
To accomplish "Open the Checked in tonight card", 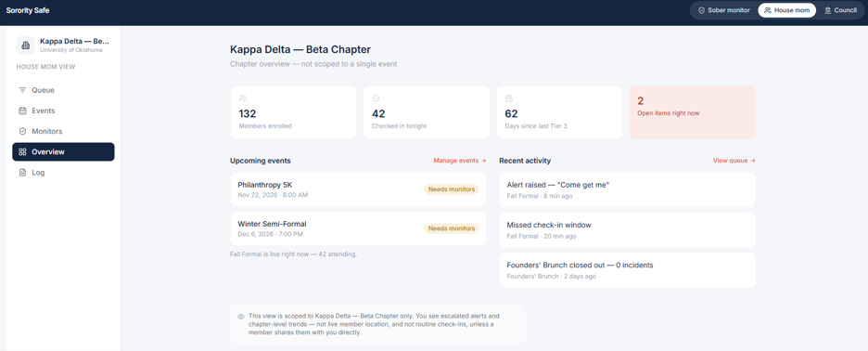I will 427,112.
